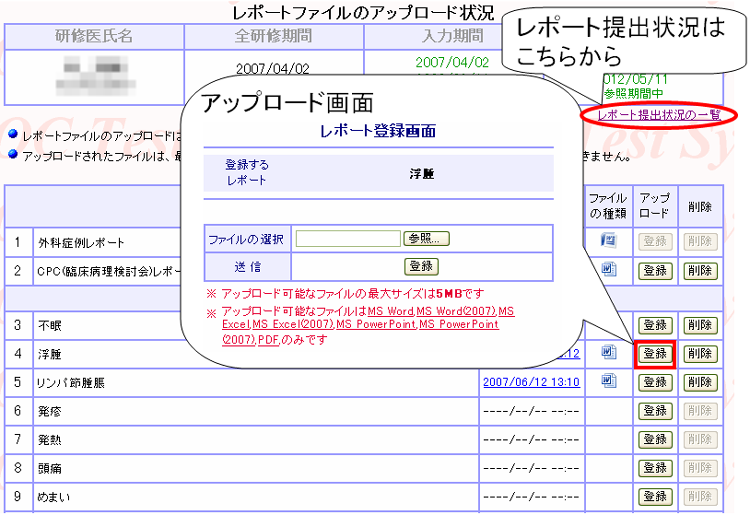Viewport: 750px width, 515px height.
Task: Click 登録 upload button for リンパ節腫脹 row
Action: point(655,382)
